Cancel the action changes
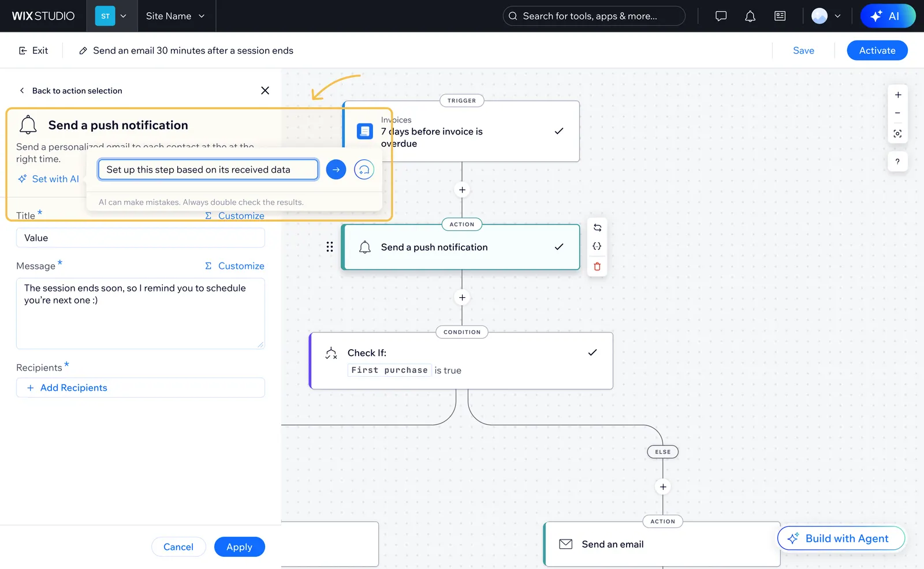Screen dimensions: 924x569 click(178, 547)
